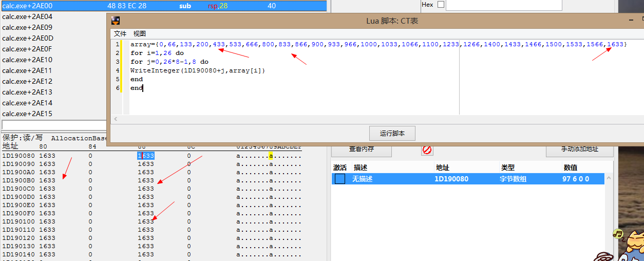Click the red no-entry clear list icon
Viewport: 644px width, 261px height.
tap(427, 150)
